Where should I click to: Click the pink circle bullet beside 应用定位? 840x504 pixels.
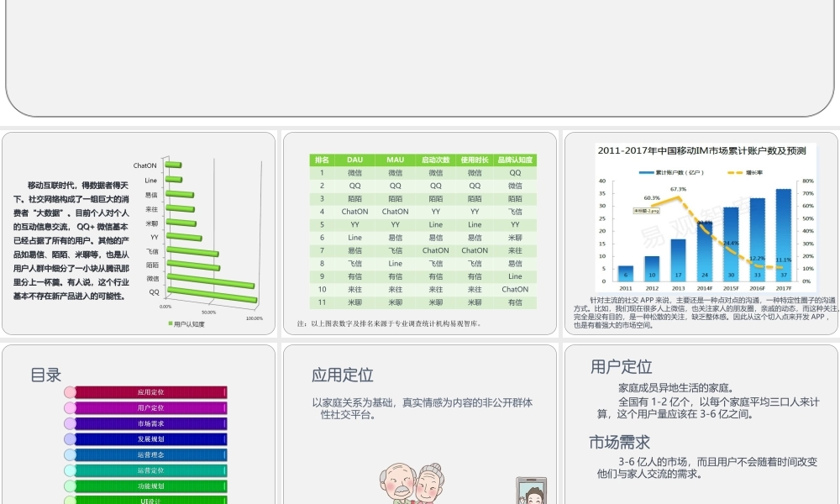click(70, 392)
